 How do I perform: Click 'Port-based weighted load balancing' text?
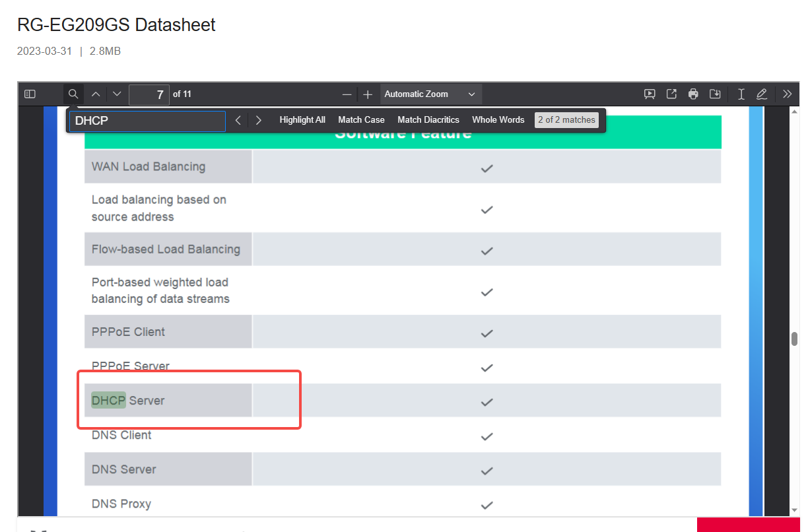[x=160, y=290]
